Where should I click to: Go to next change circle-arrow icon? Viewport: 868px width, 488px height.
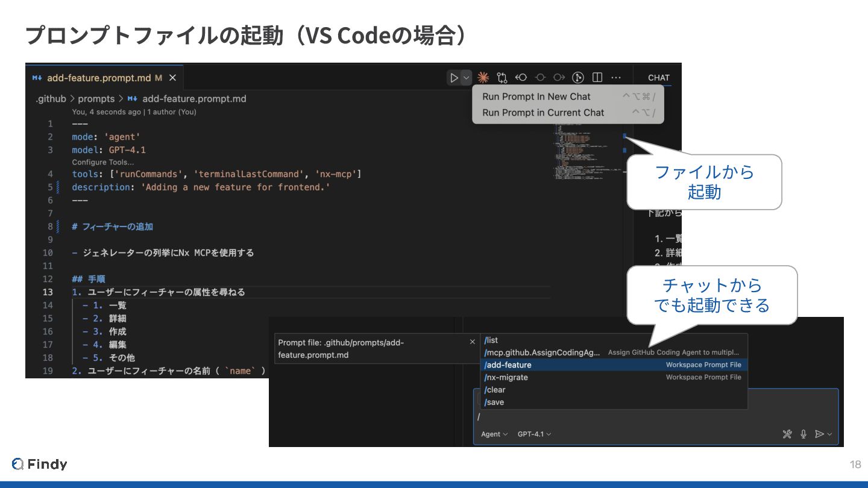(x=559, y=77)
